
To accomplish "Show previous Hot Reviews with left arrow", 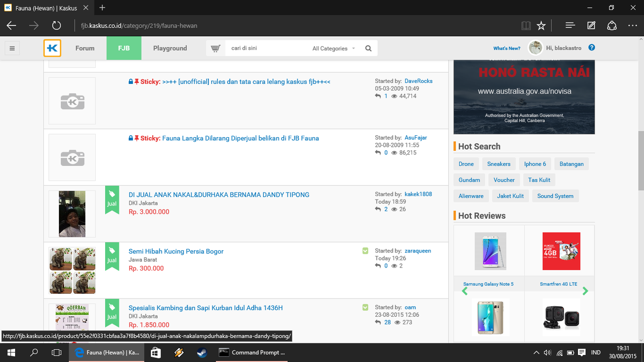I will tap(464, 291).
